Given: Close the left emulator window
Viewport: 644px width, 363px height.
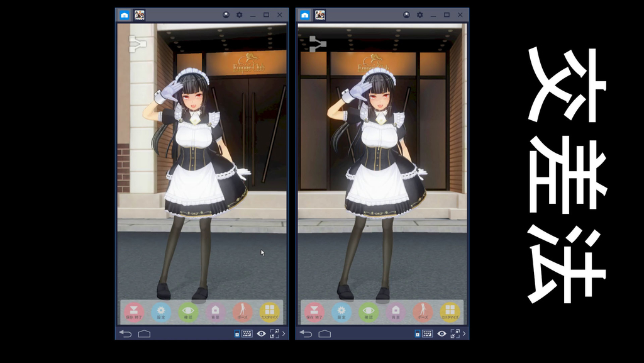Looking at the screenshot, I should (x=280, y=14).
